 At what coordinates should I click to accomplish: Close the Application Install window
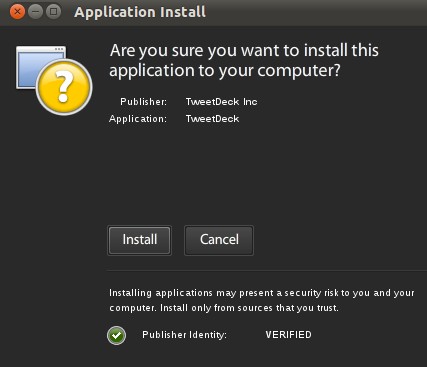[x=17, y=12]
